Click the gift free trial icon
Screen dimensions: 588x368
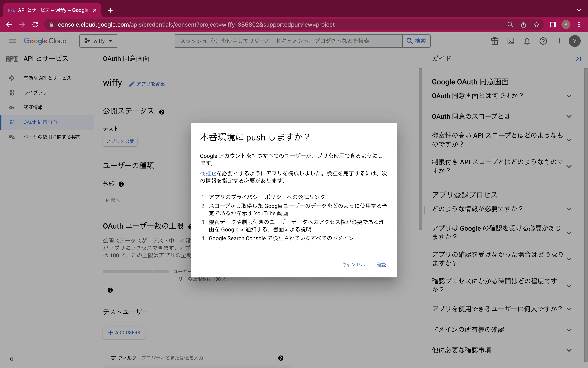pos(494,41)
